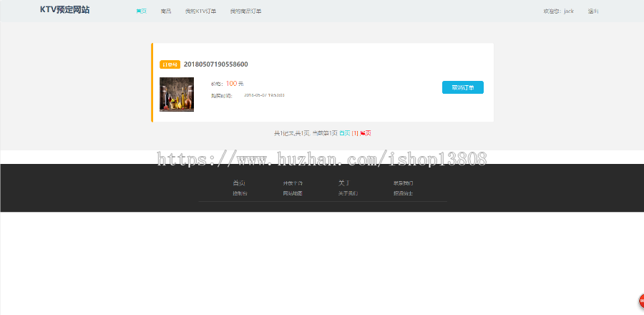Open 联系我们 footer link
Screen dimensions: 644x315
(403, 183)
